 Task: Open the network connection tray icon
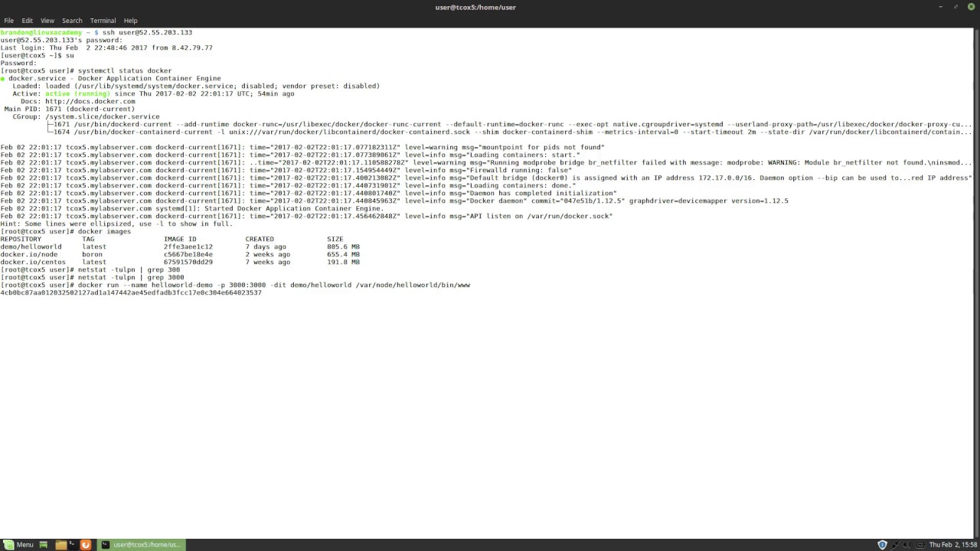(x=894, y=545)
